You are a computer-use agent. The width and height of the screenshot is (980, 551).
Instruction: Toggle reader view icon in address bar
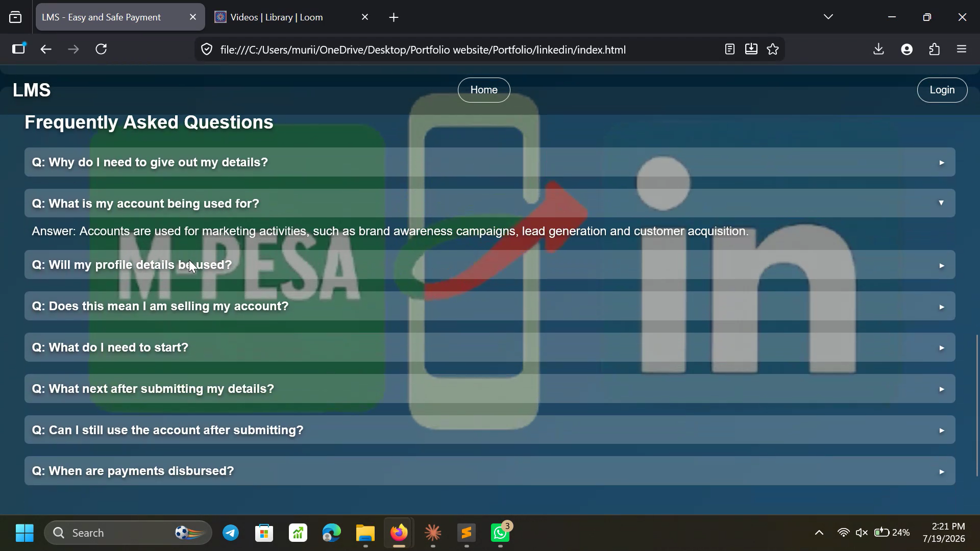pos(729,49)
